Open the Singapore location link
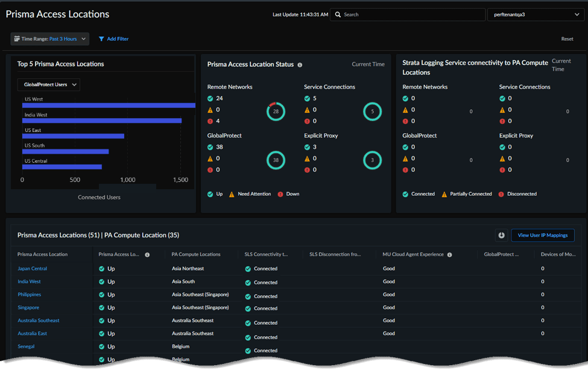The height and width of the screenshot is (370, 588). [28, 308]
